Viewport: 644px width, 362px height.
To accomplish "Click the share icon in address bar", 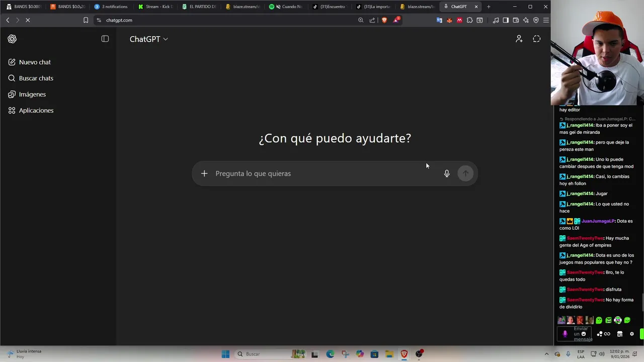I will (x=372, y=20).
